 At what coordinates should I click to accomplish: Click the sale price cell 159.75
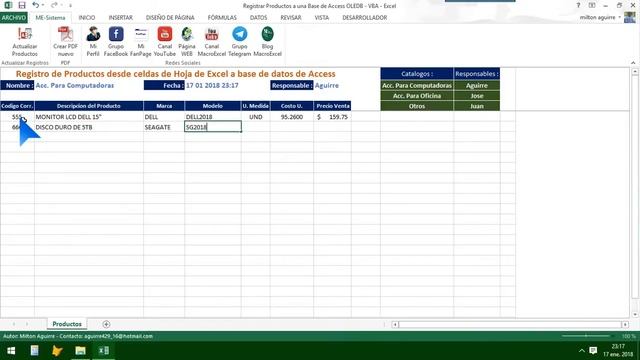click(332, 117)
